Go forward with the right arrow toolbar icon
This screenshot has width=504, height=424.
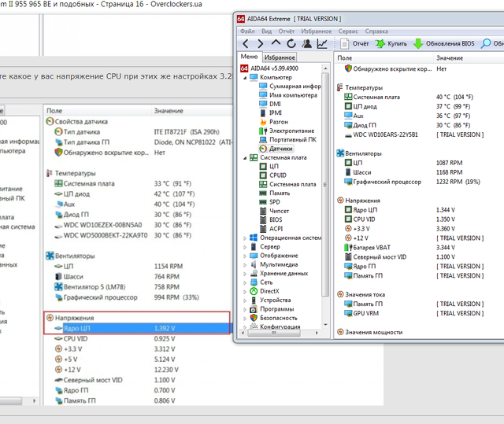[x=261, y=43]
